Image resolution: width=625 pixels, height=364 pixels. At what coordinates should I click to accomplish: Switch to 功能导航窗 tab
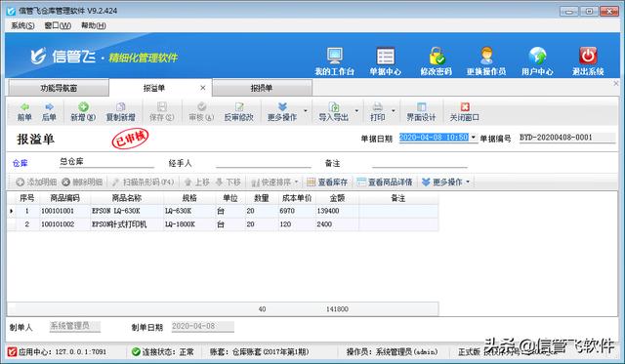pos(59,88)
